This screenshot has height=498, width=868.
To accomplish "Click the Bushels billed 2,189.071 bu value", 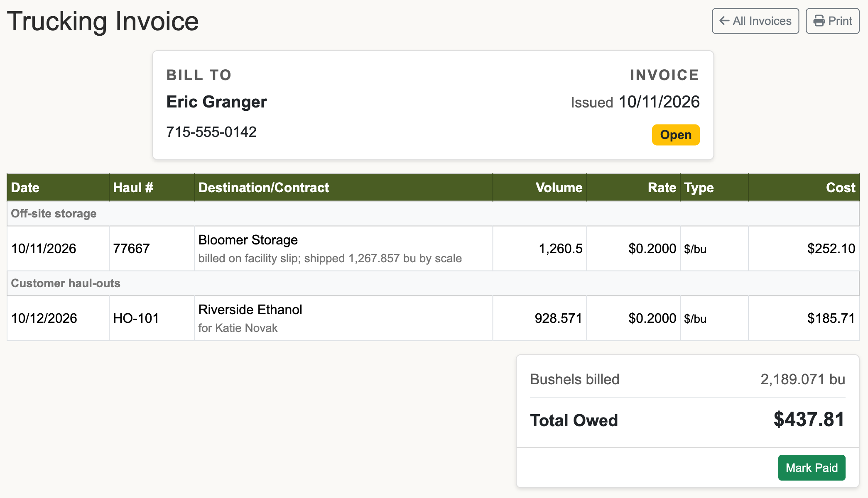I will coord(802,379).
